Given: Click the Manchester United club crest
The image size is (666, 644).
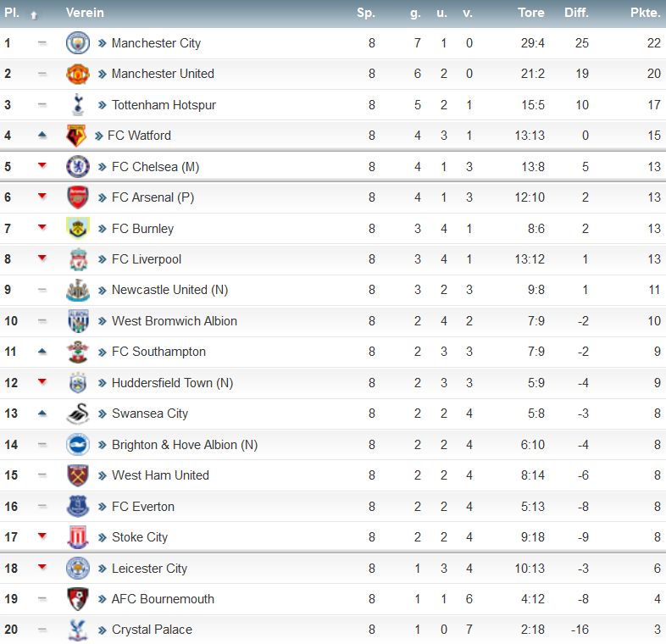Looking at the screenshot, I should 78,74.
